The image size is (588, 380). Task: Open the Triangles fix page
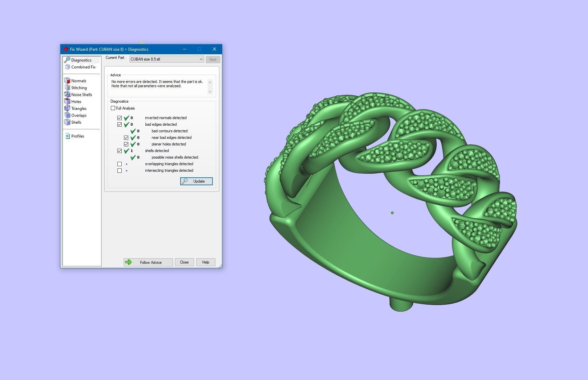pos(79,109)
